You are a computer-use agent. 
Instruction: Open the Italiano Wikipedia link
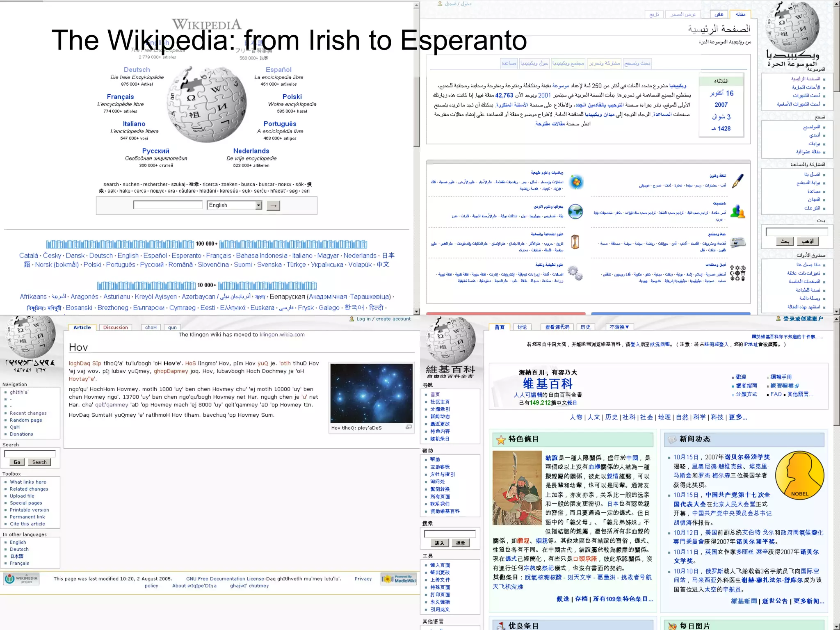pyautogui.click(x=134, y=124)
